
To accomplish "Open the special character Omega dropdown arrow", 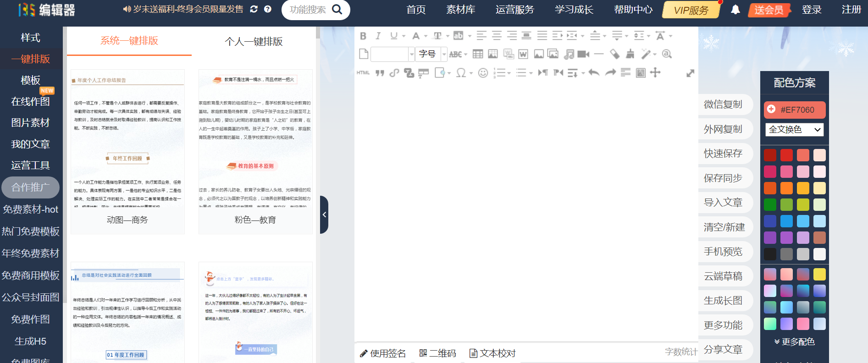I will coord(471,73).
